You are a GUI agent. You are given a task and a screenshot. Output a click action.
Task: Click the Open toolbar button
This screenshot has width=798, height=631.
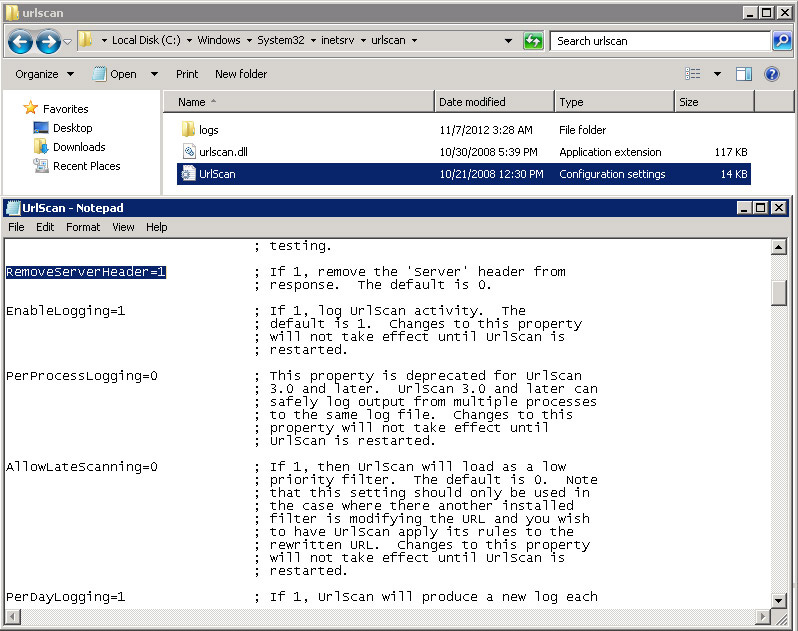116,74
